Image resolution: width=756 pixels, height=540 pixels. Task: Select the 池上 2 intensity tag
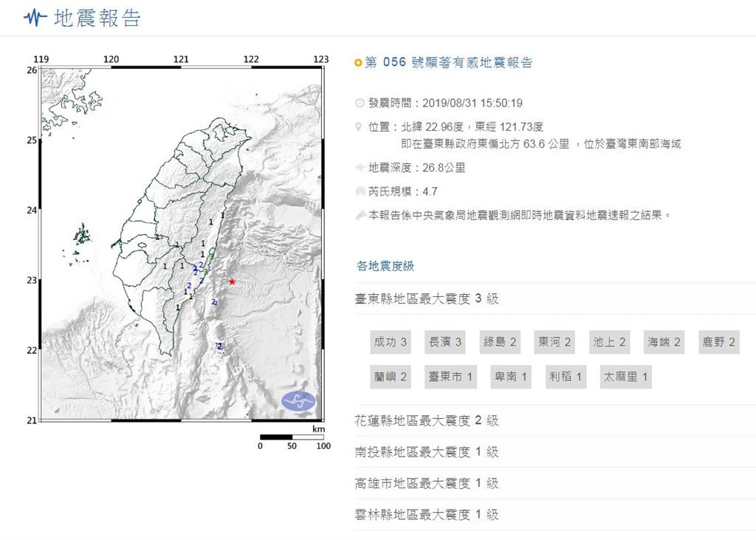click(x=609, y=342)
